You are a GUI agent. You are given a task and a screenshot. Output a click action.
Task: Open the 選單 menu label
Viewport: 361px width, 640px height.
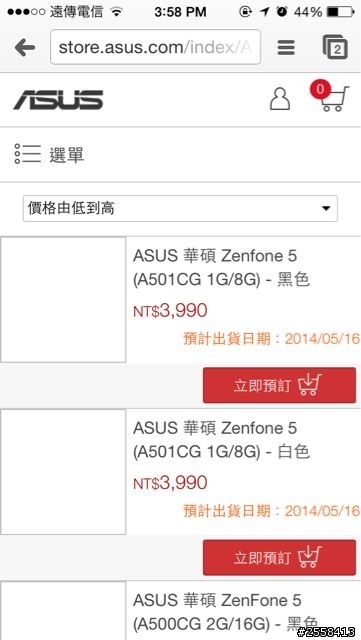tap(67, 155)
